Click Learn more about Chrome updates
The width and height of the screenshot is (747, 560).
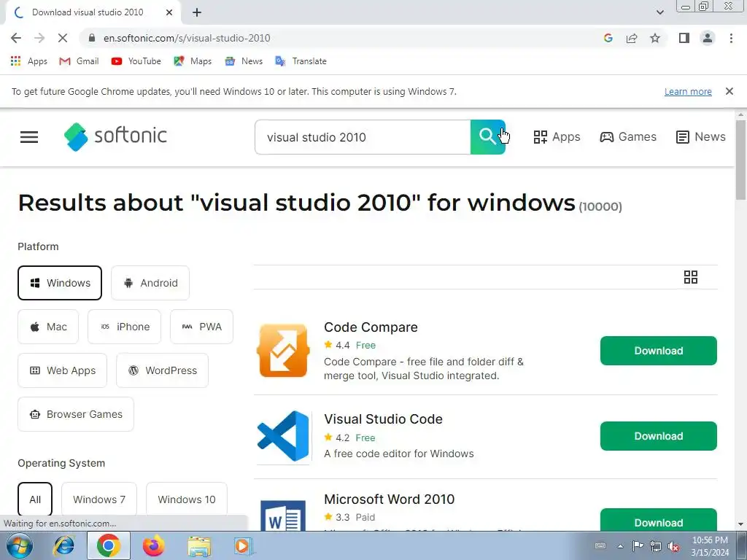688,91
